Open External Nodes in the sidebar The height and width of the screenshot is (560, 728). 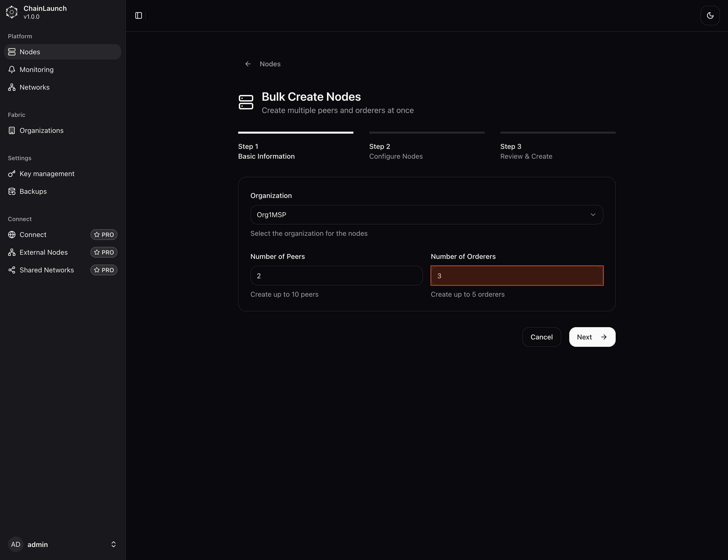(x=43, y=252)
